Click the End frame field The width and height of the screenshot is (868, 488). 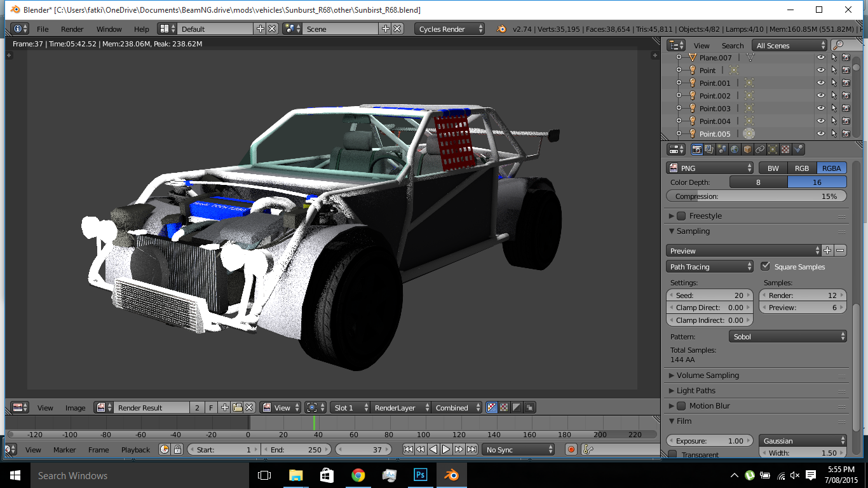tap(295, 449)
